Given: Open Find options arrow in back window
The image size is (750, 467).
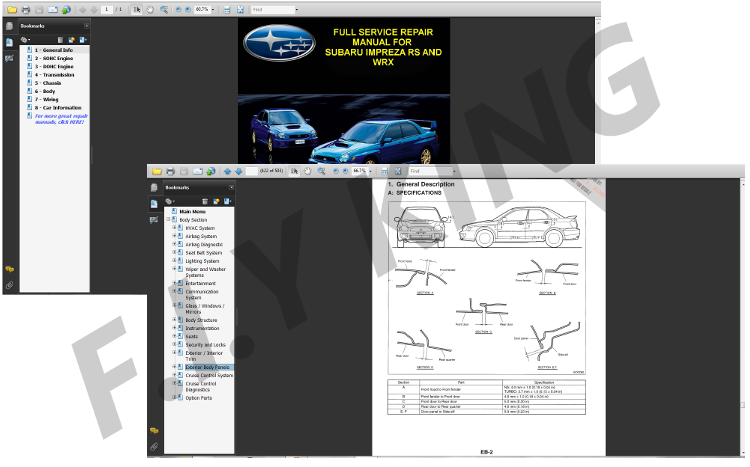Looking at the screenshot, I should point(297,10).
